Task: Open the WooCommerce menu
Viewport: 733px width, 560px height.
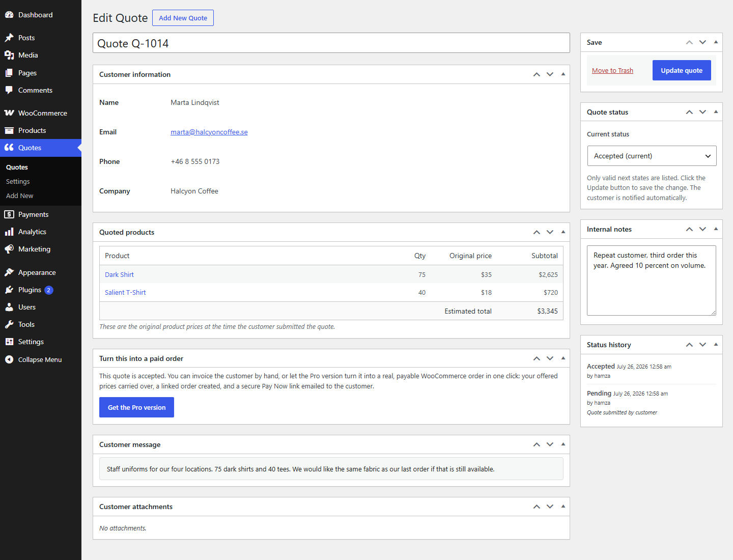Action: [41, 113]
